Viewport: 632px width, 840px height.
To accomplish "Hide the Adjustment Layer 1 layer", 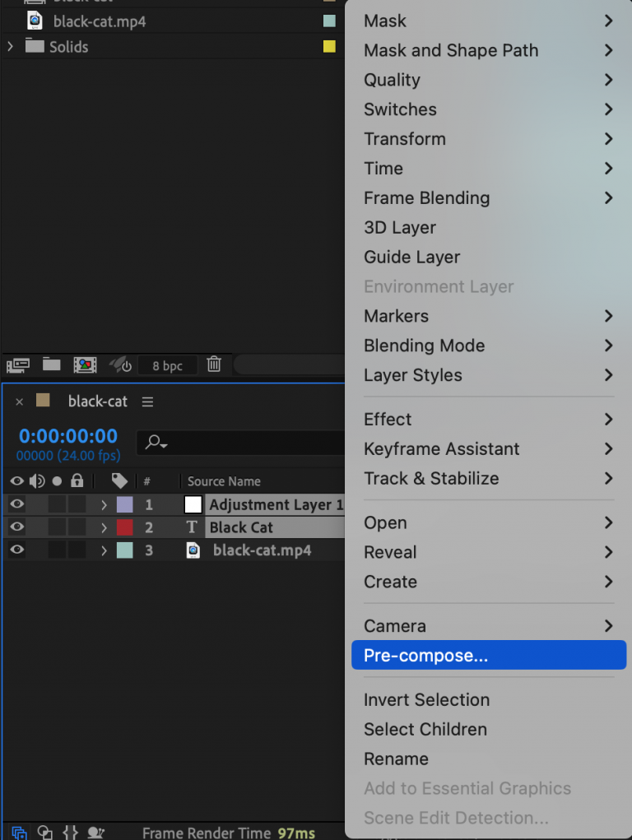I will (16, 504).
